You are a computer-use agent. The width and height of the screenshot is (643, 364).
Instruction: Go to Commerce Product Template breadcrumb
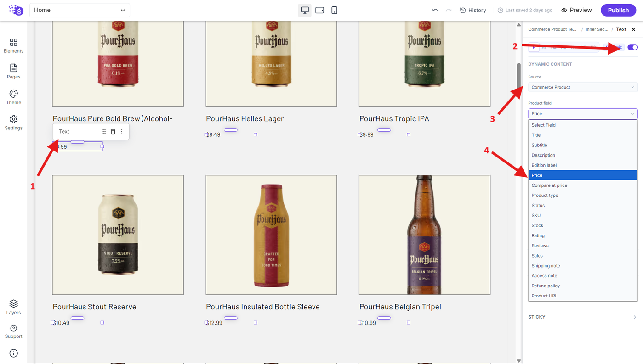coord(552,29)
